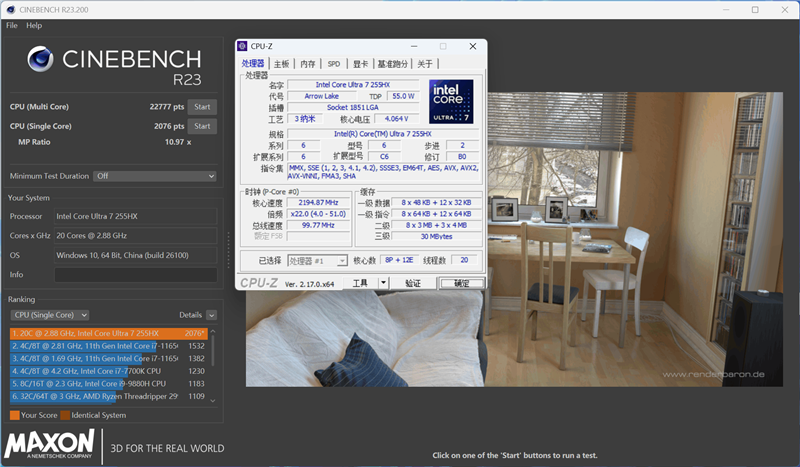The height and width of the screenshot is (467, 800).
Task: Click the Info input field
Action: 135,274
